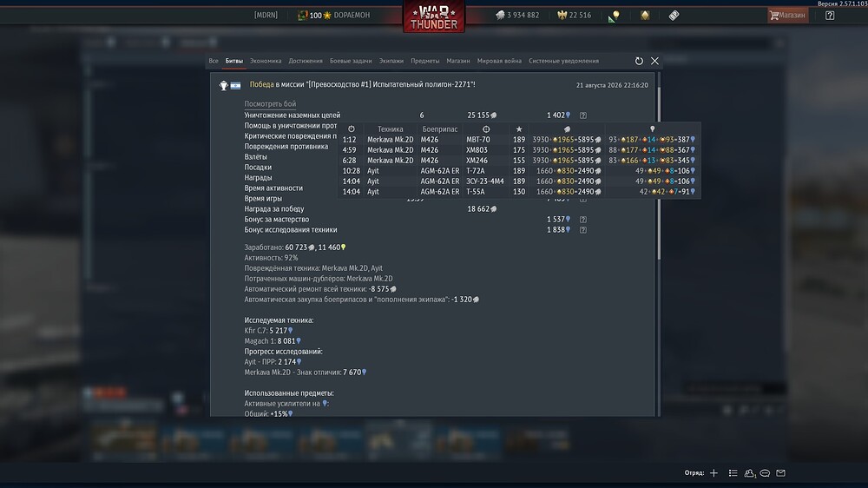
Task: Switch to the Мировая война tab
Action: pos(499,61)
